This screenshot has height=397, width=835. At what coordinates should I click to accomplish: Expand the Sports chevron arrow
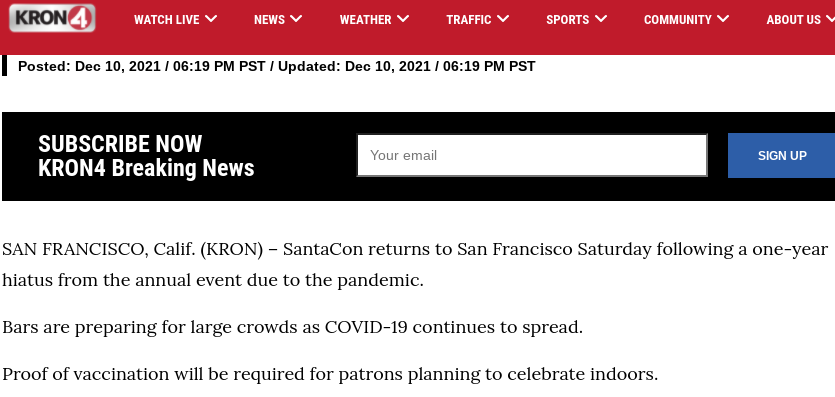601,19
